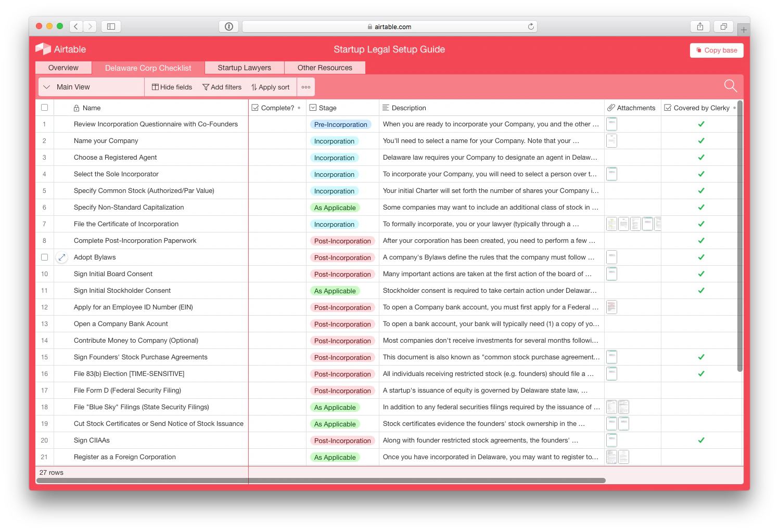Click the Copy base button
This screenshot has width=779, height=532.
(x=717, y=50)
